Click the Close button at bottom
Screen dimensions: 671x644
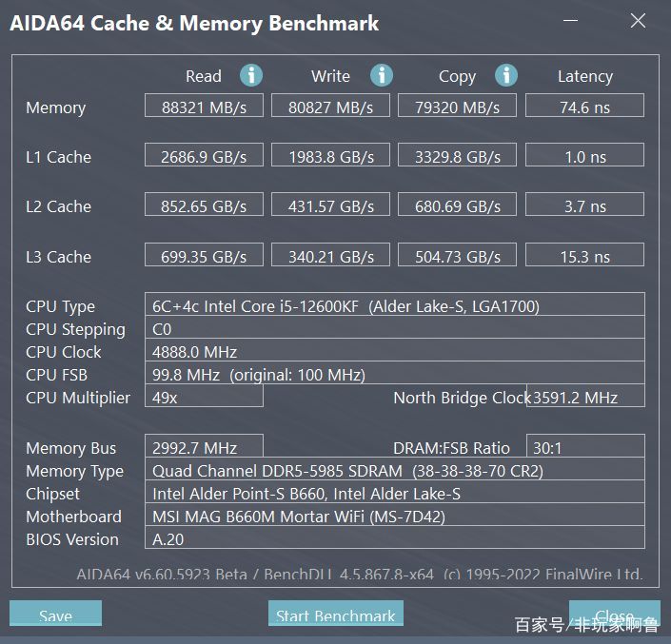[615, 614]
